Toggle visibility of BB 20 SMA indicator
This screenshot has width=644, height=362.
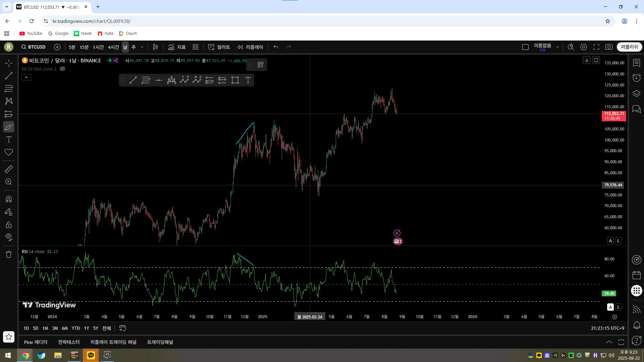[62, 69]
